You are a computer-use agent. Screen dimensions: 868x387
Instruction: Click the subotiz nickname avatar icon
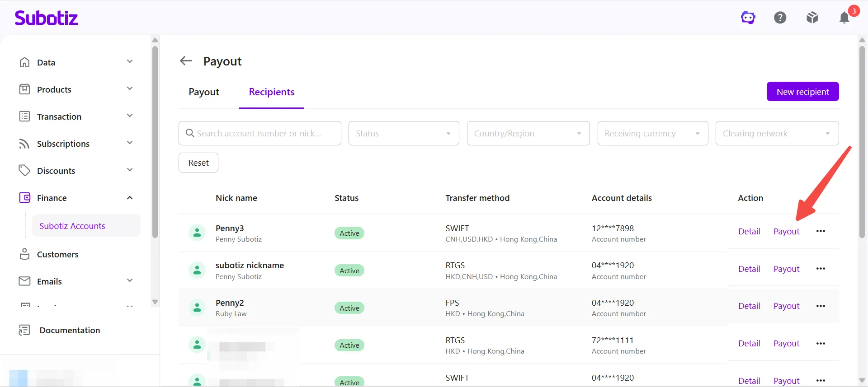[x=197, y=270]
